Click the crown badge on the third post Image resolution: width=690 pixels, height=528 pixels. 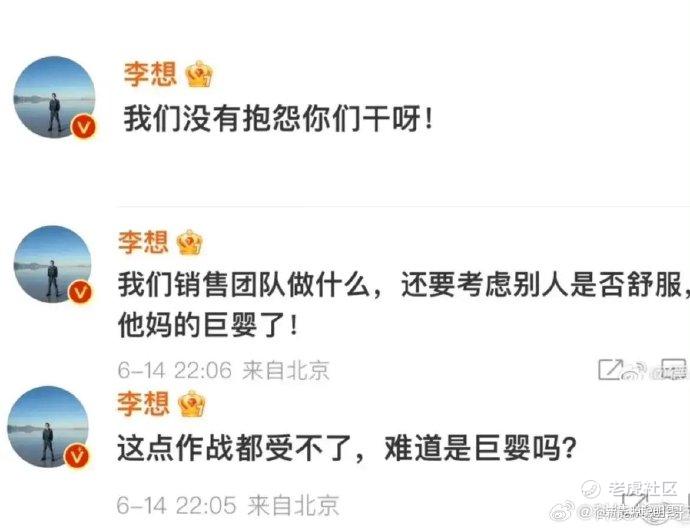192,403
